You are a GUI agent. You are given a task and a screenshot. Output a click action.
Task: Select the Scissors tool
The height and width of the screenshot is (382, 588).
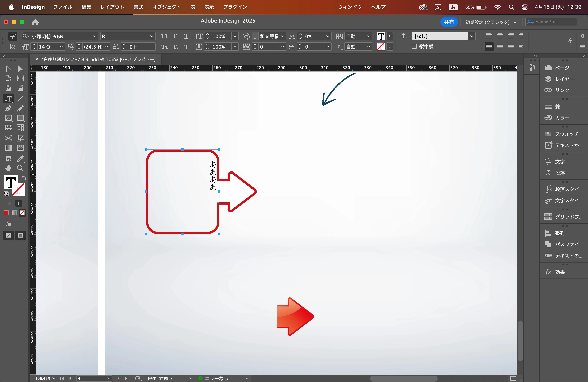(8, 138)
